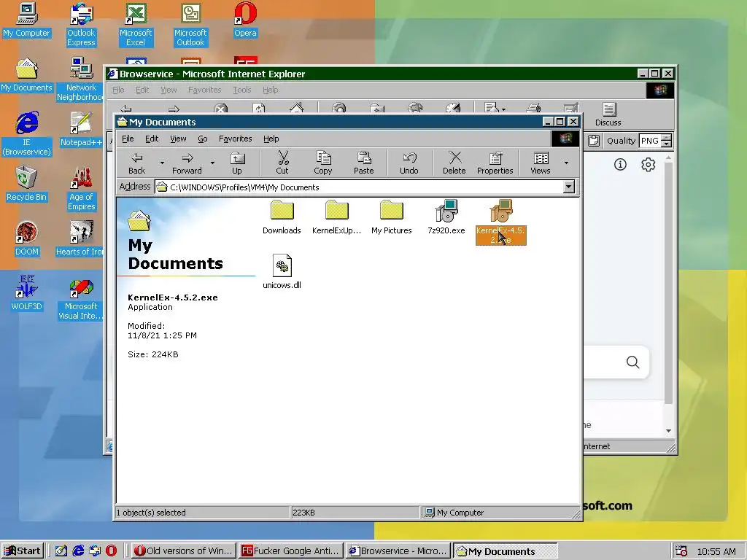Launch Opera from the desktop
747x560 pixels.
245,20
